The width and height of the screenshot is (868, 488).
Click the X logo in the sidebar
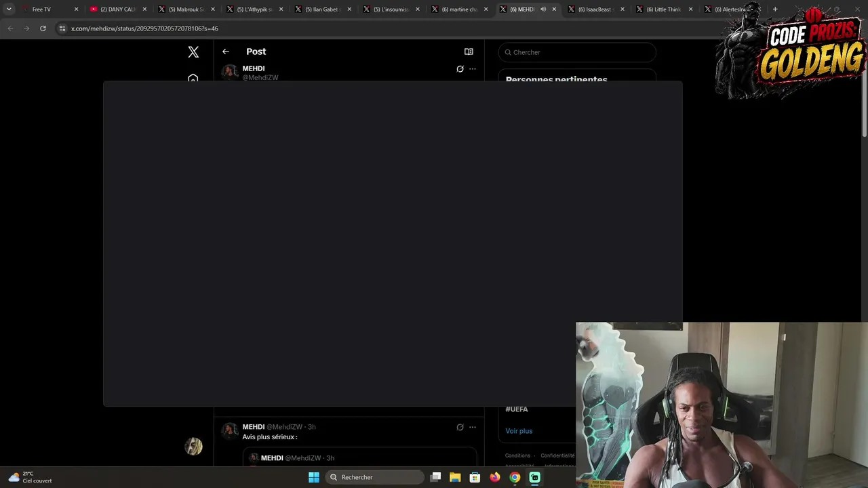pos(193,52)
